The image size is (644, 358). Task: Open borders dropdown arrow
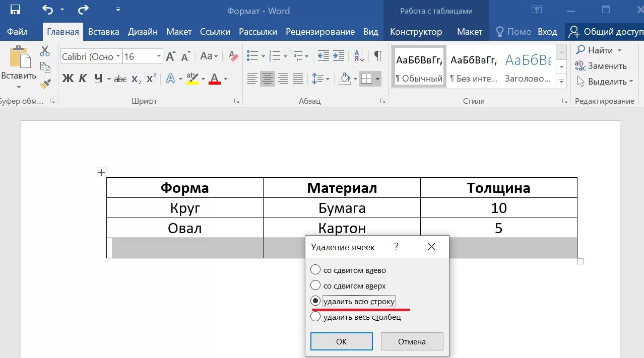click(x=377, y=79)
